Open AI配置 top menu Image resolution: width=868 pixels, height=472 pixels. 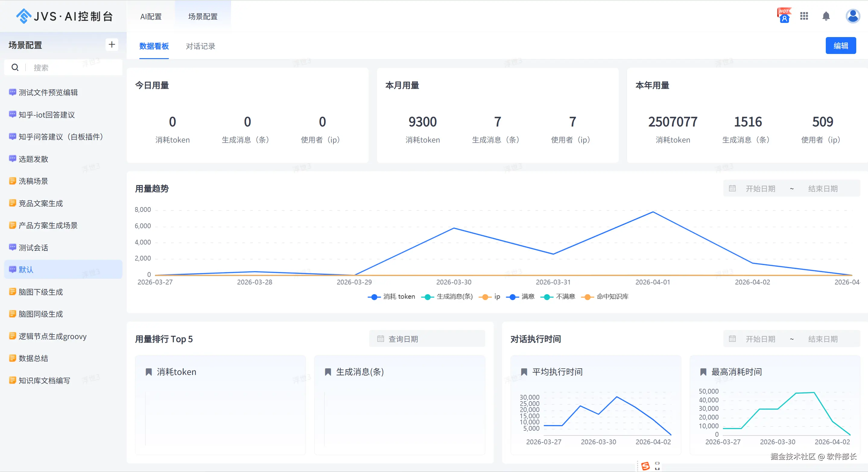pos(151,17)
